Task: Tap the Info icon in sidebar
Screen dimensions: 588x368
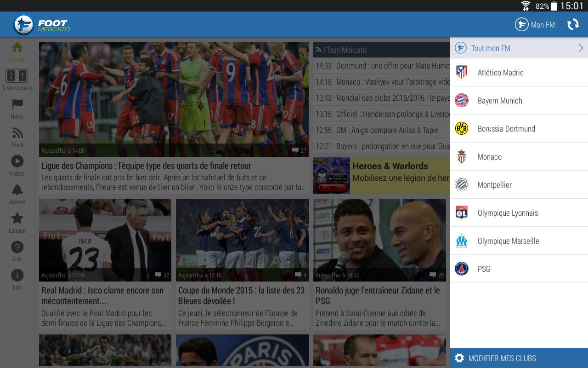Action: coord(17,275)
